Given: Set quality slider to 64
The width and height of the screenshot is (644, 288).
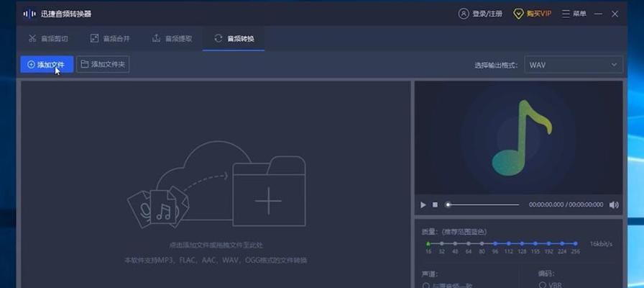Looking at the screenshot, I should tap(469, 244).
